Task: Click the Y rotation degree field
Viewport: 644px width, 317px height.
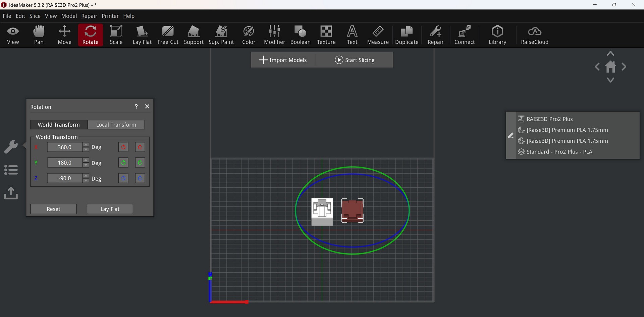Action: pyautogui.click(x=65, y=163)
